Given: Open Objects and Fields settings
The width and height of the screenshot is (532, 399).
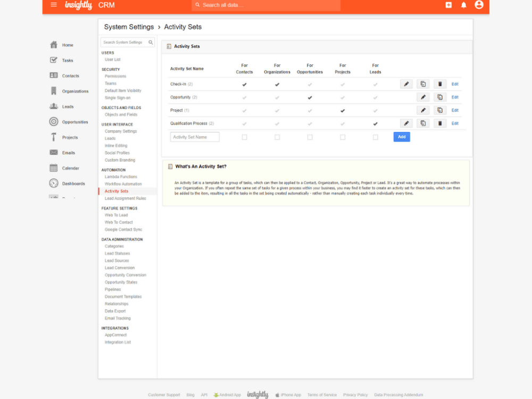Looking at the screenshot, I should tap(121, 115).
